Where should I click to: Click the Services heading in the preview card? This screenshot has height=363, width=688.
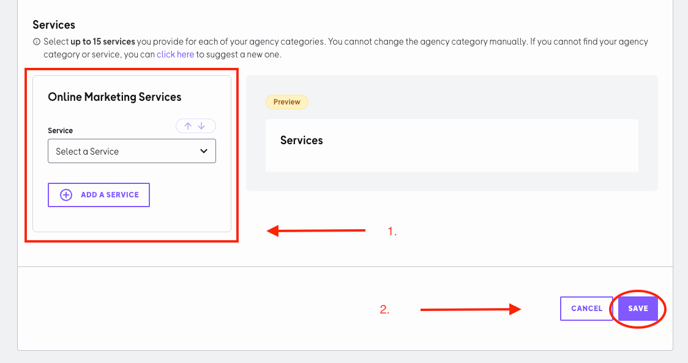pos(301,140)
